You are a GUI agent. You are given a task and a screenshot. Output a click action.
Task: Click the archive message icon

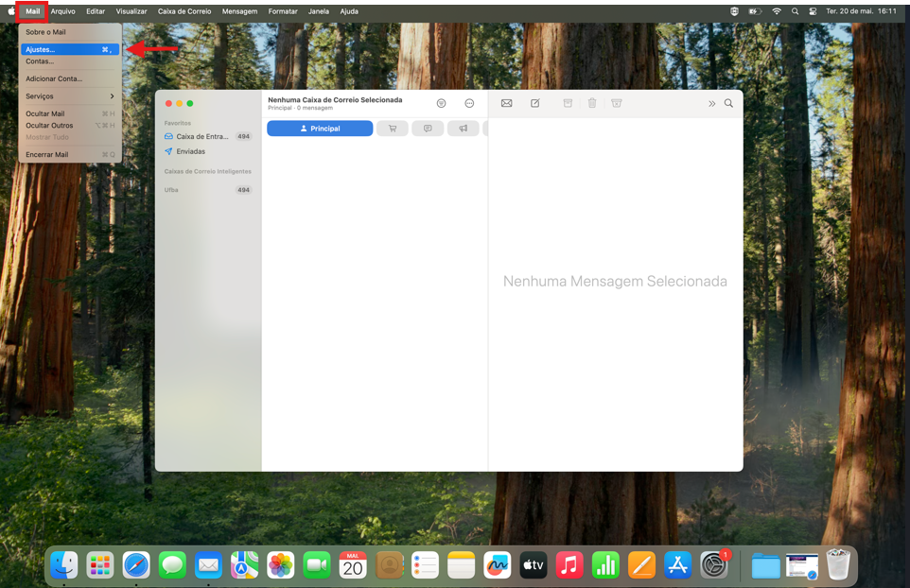click(568, 103)
